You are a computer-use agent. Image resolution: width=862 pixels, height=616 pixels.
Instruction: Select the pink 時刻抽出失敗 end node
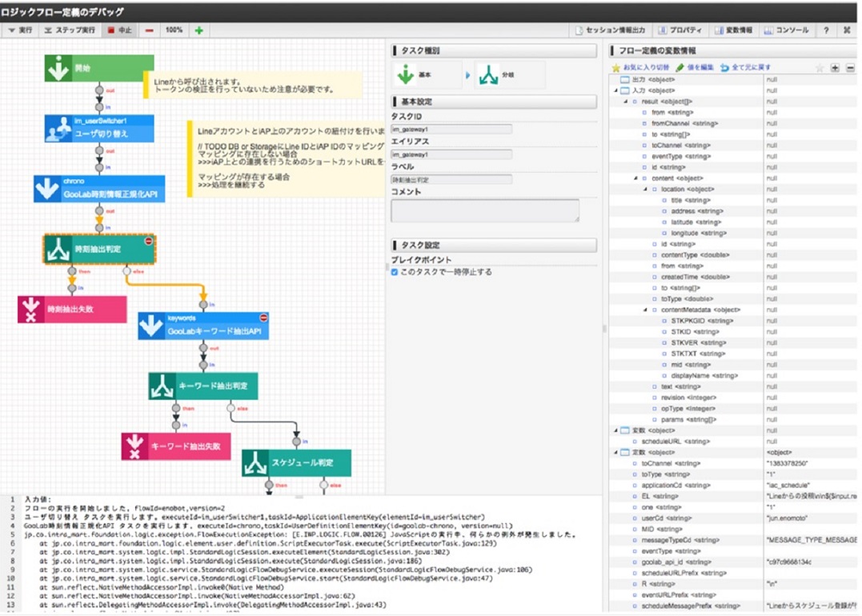pos(72,309)
